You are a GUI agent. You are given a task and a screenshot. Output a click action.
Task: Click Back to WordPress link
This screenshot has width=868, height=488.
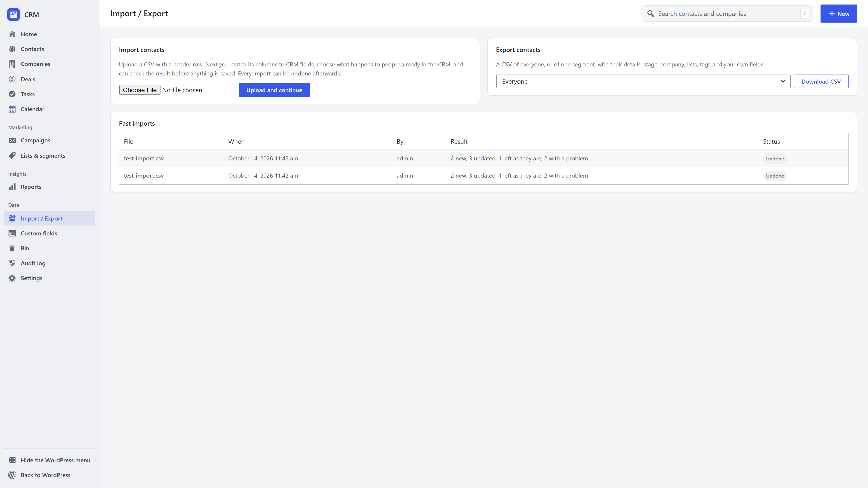(50, 475)
